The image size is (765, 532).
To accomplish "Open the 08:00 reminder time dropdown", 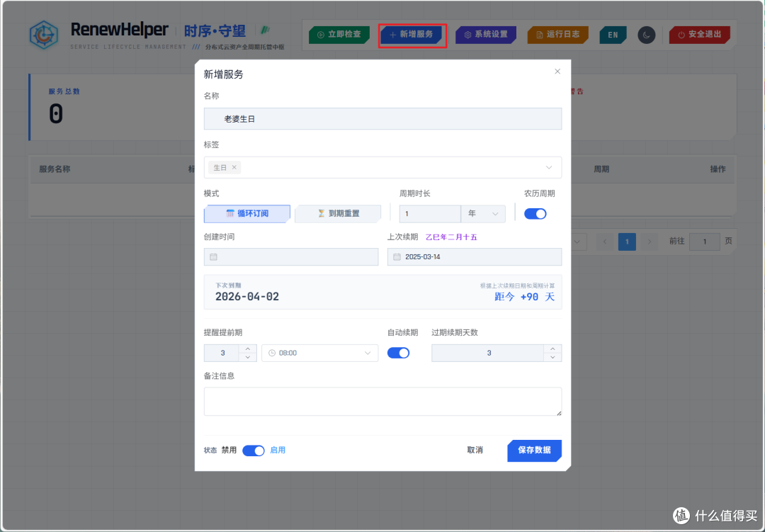I will click(319, 353).
